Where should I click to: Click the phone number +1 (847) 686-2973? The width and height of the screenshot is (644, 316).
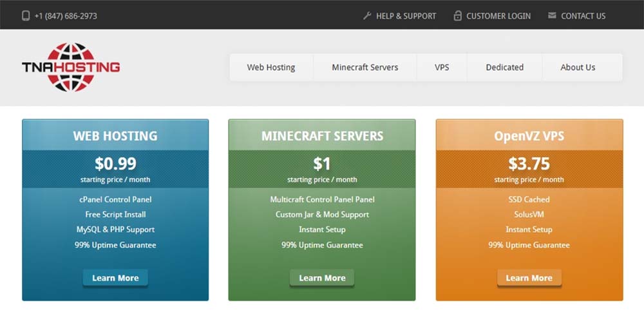click(66, 16)
